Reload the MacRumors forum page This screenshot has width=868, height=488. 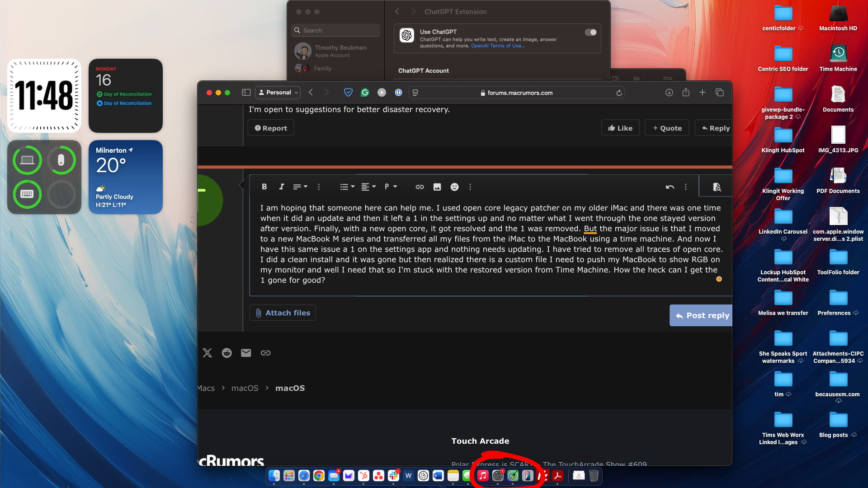pyautogui.click(x=619, y=93)
